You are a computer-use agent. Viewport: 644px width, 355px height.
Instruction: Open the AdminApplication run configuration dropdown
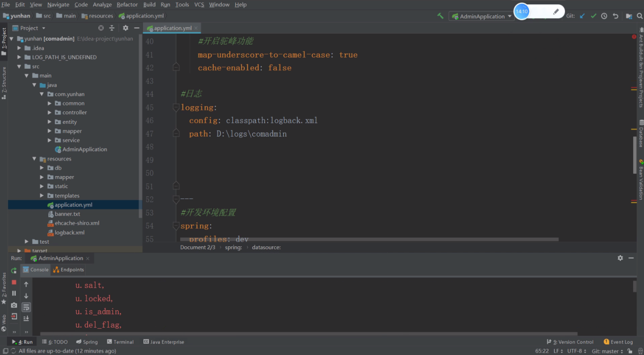(x=481, y=16)
